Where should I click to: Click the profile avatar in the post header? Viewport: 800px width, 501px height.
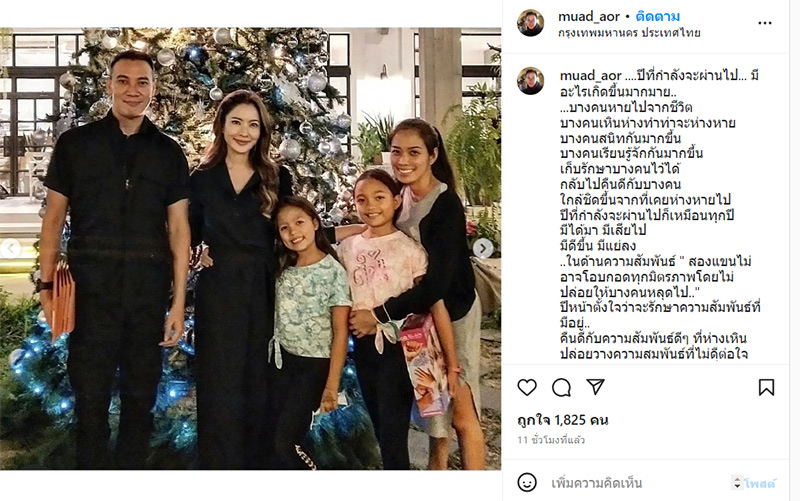point(531,23)
